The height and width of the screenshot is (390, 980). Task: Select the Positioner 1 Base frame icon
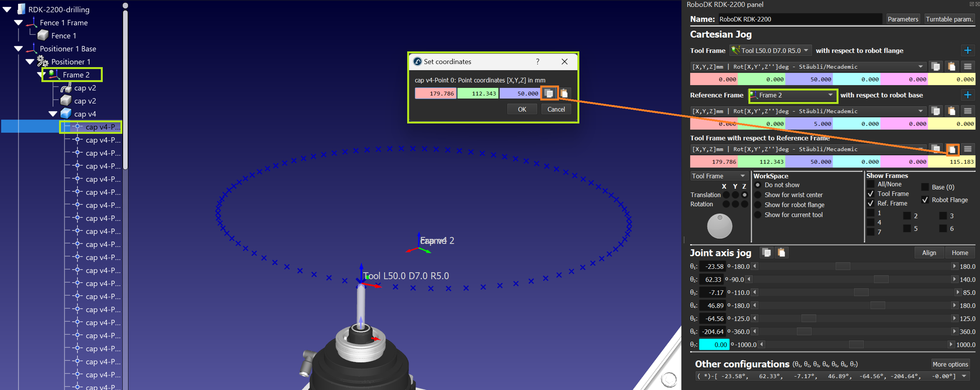click(32, 48)
